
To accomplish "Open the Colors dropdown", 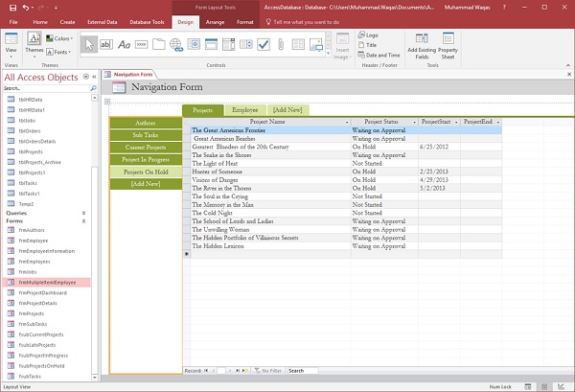I will click(x=61, y=39).
